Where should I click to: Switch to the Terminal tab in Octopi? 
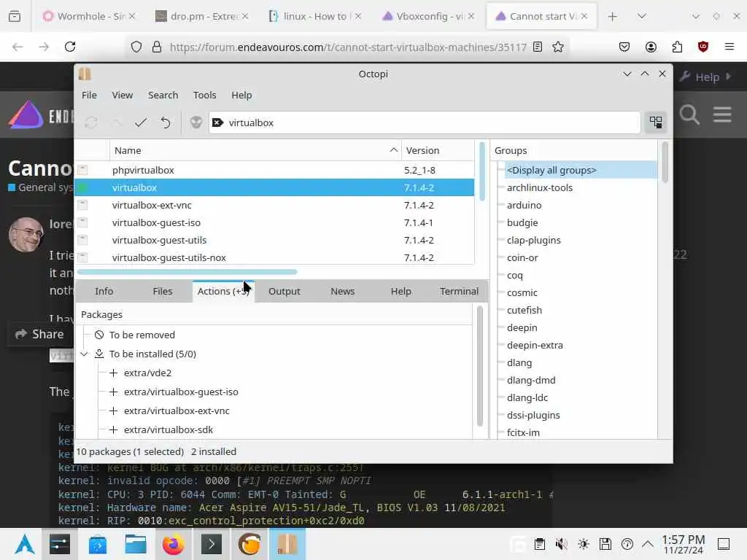pos(459,292)
